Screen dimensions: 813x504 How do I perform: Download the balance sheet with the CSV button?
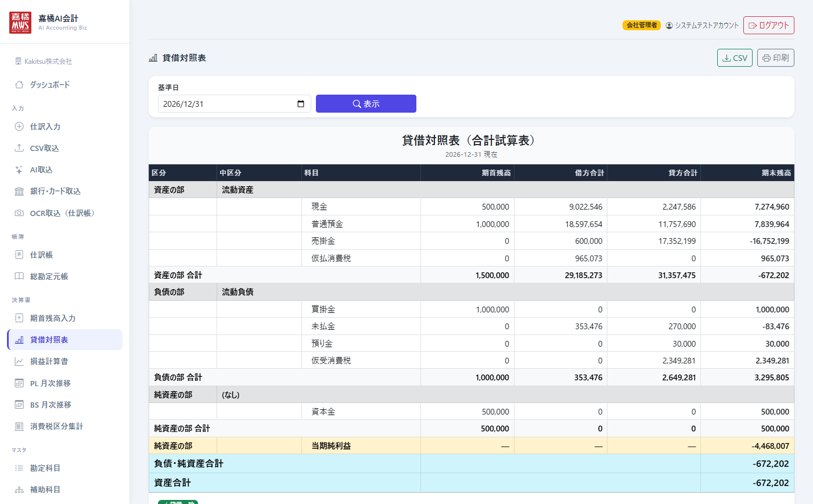click(735, 58)
